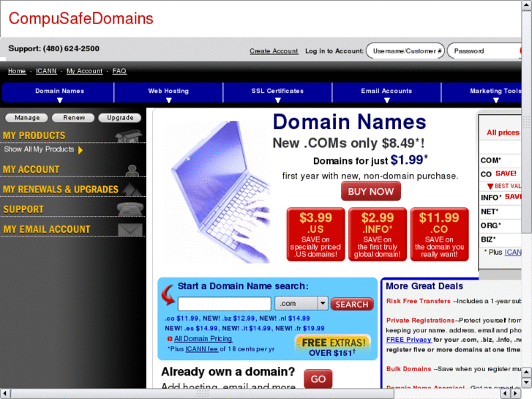Image resolution: width=532 pixels, height=399 pixels.
Task: Click the Username/Customer # field
Action: 405,51
